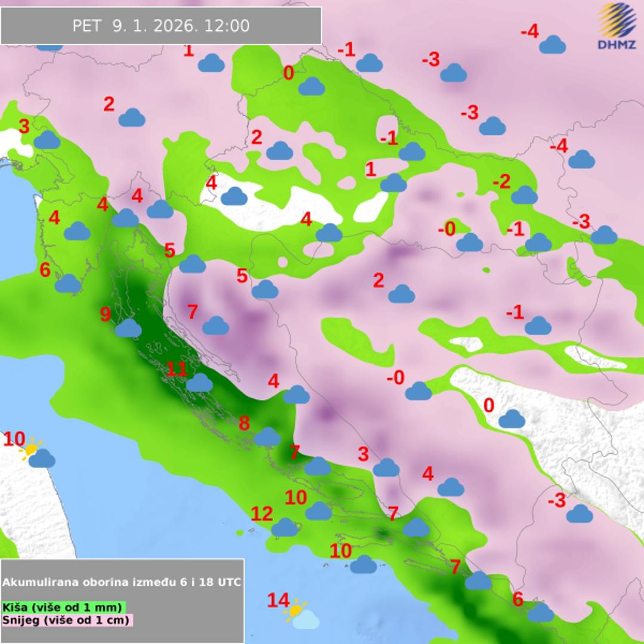Click the date PET 9. 1. 2026.
The image size is (644, 644).
(x=132, y=26)
